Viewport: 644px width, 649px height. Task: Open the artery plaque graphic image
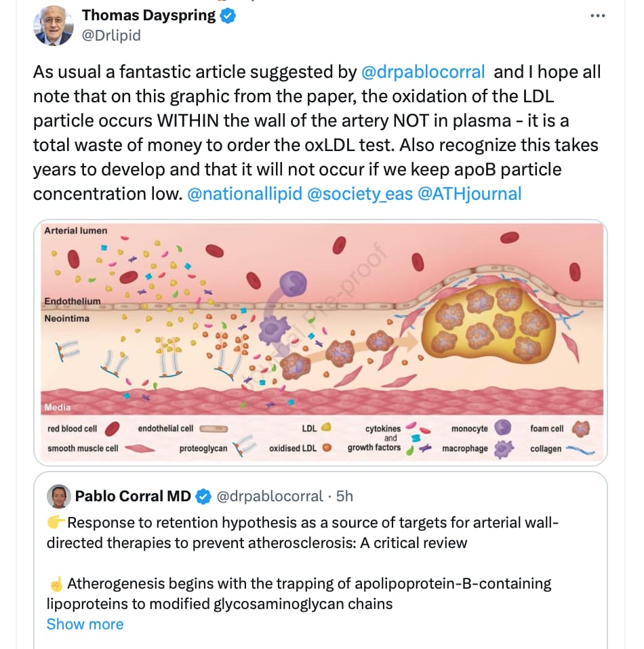[321, 343]
